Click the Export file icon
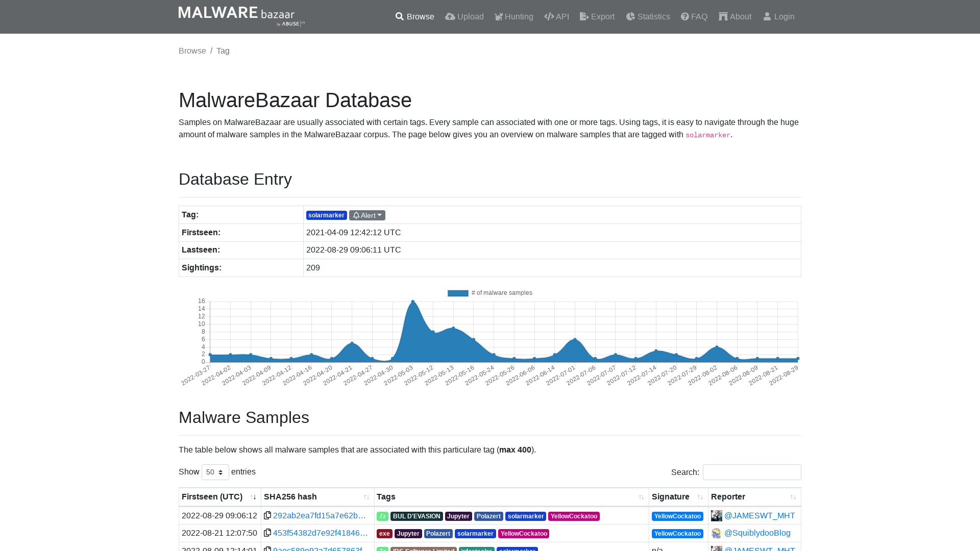The width and height of the screenshot is (980, 551). pos(584,17)
